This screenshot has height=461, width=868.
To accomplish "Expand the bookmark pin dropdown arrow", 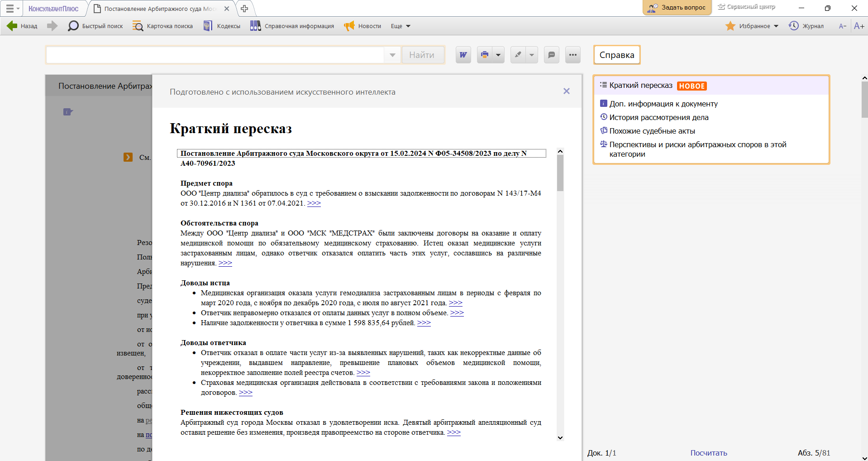I will 532,55.
